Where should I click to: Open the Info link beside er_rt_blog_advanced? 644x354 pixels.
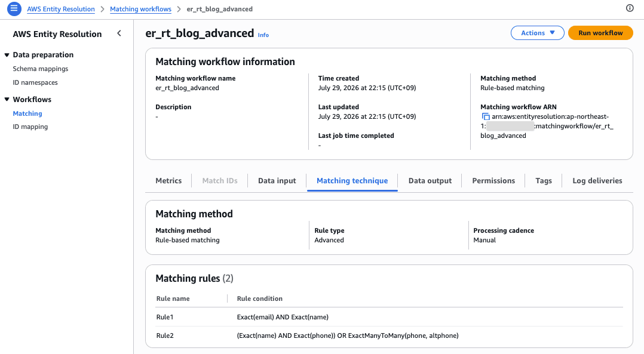coord(263,35)
